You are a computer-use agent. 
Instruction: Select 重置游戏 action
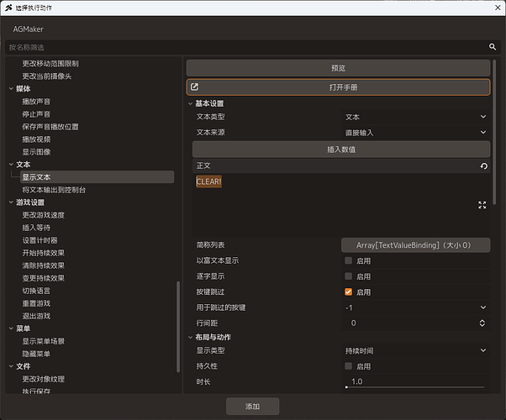click(36, 303)
